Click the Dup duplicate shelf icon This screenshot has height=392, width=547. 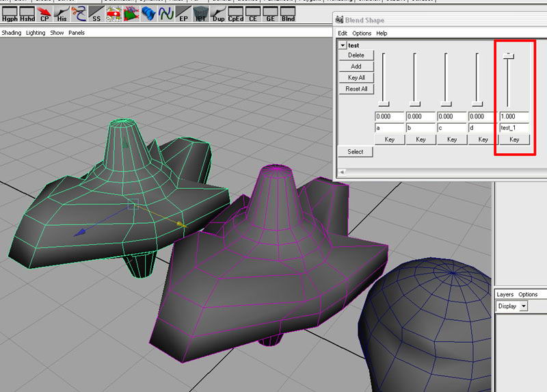[218, 14]
